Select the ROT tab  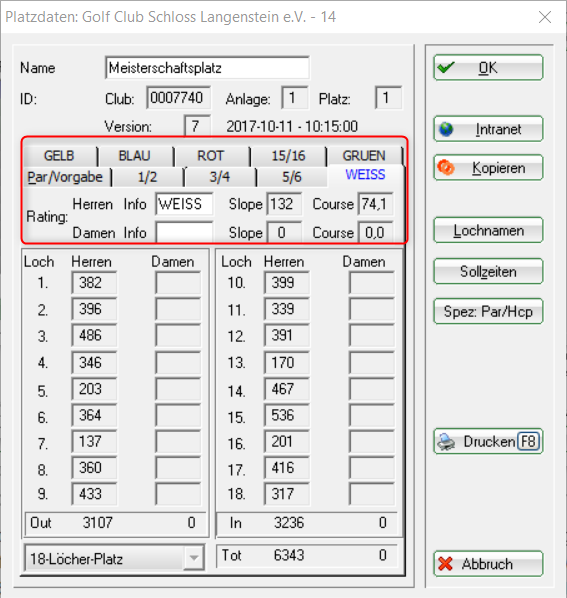(x=211, y=156)
